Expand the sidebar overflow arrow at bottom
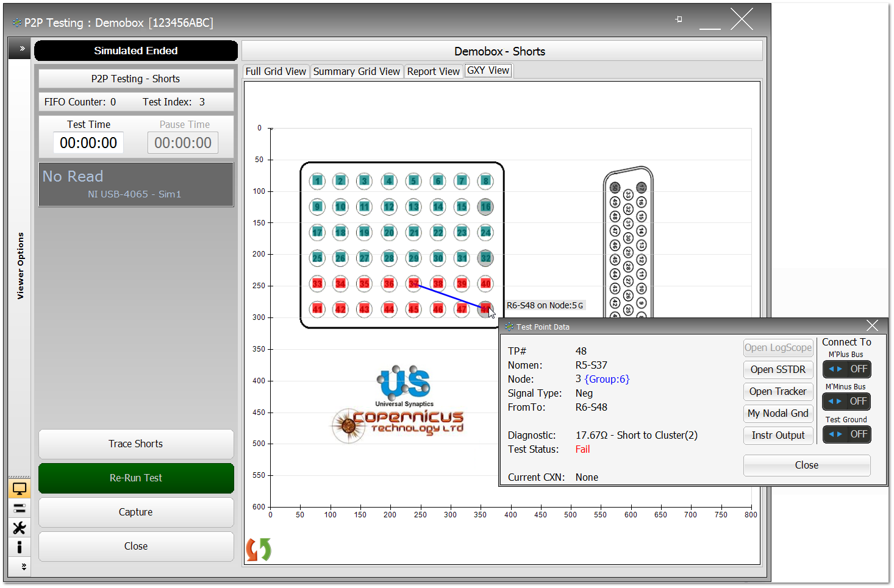The width and height of the screenshot is (894, 588). pyautogui.click(x=23, y=567)
